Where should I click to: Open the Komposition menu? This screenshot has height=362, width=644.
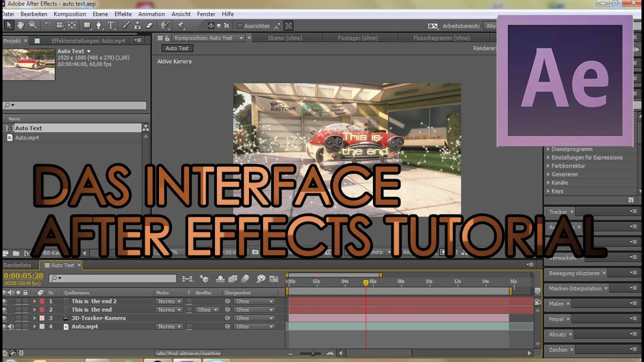[x=69, y=14]
